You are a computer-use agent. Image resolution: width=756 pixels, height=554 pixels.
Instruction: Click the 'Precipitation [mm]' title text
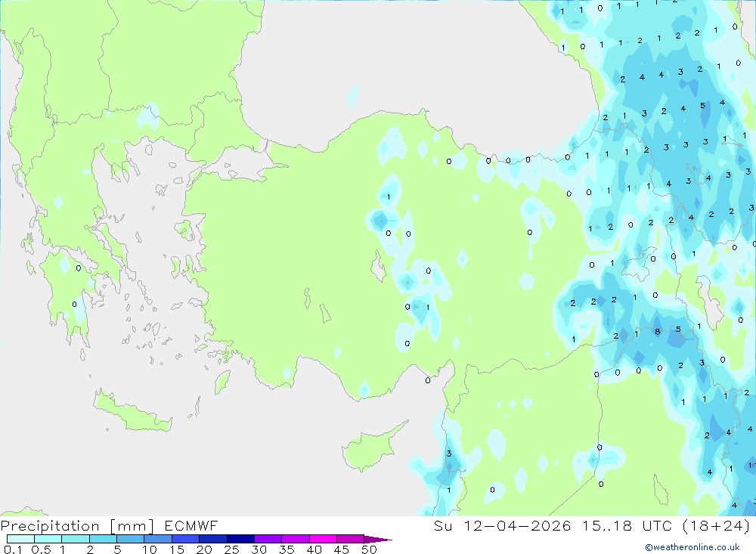[x=77, y=526]
